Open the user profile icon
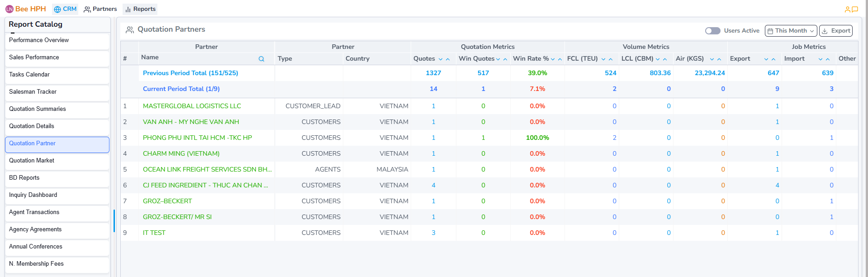Image resolution: width=868 pixels, height=277 pixels. tap(847, 9)
